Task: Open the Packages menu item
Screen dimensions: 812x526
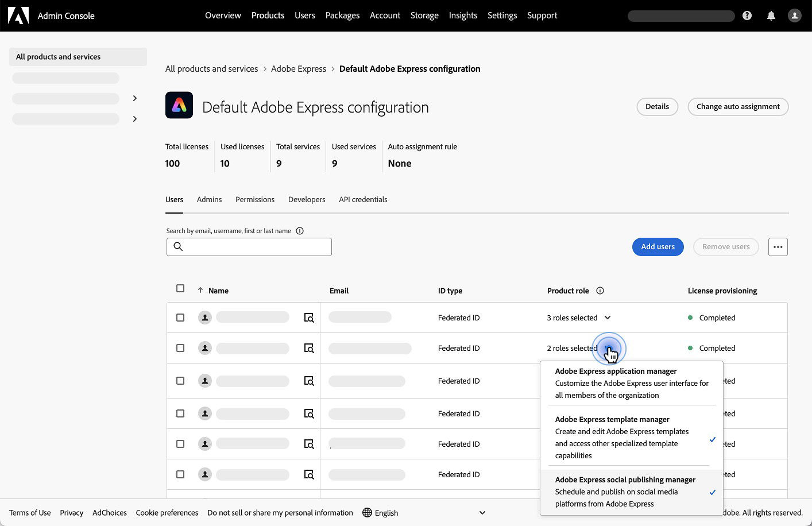Action: pyautogui.click(x=342, y=16)
